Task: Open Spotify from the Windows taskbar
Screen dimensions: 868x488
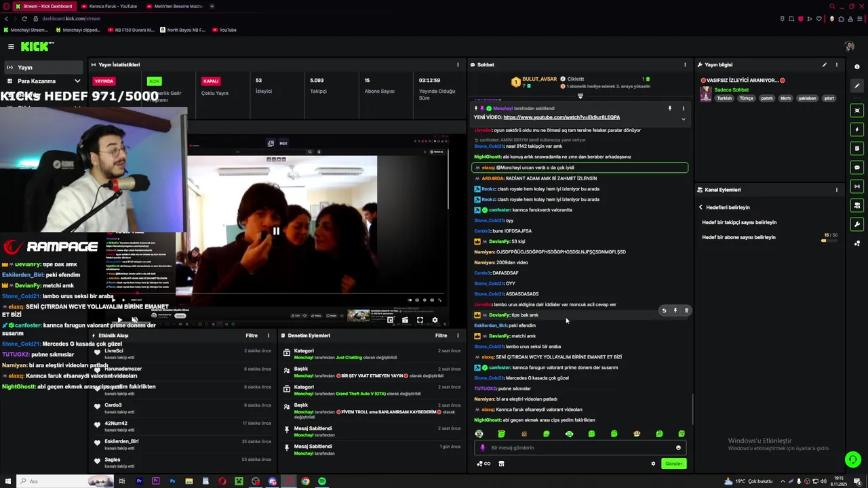Action: tap(322, 481)
